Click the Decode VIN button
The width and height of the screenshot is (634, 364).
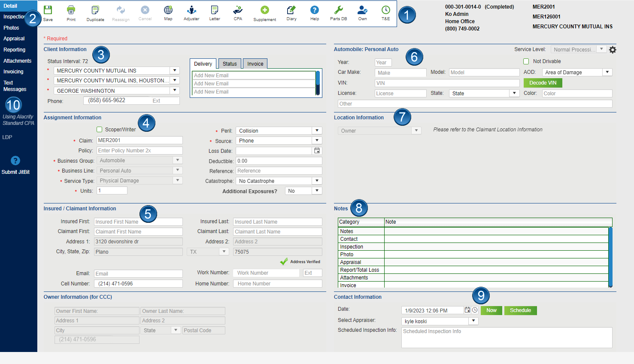tap(543, 83)
